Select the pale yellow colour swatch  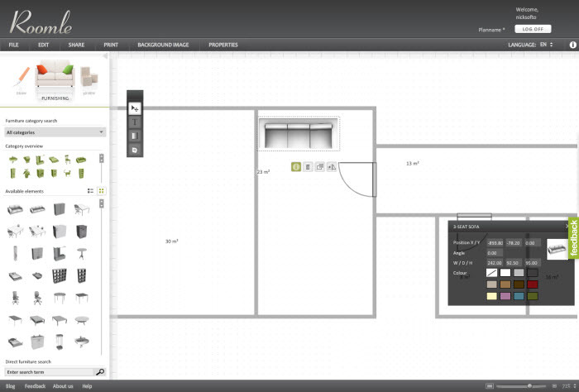tap(491, 296)
